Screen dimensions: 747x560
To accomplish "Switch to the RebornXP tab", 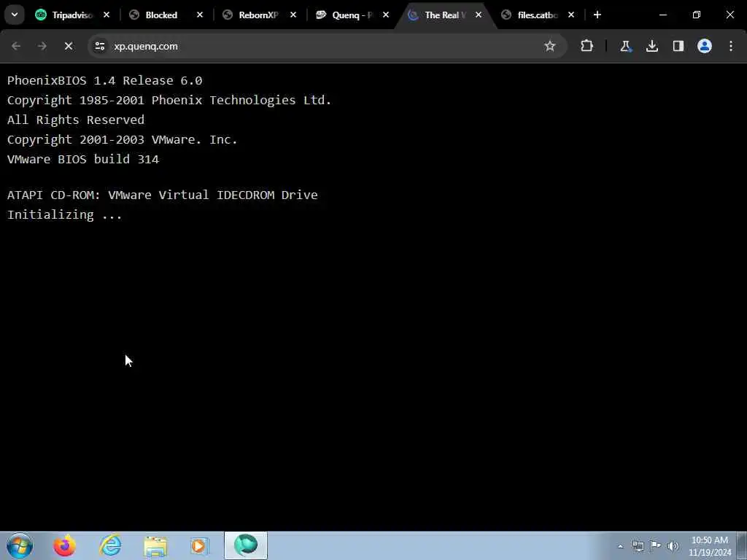I will pyautogui.click(x=258, y=15).
